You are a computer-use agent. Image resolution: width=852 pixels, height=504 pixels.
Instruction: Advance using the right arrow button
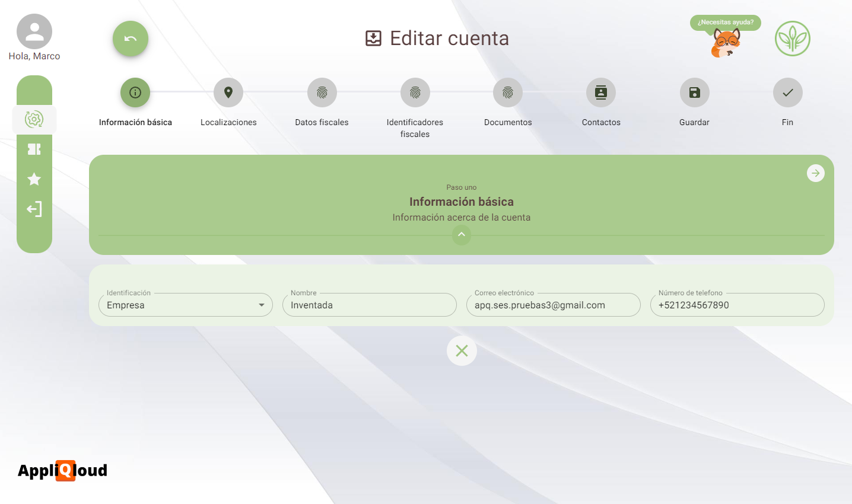pyautogui.click(x=816, y=173)
